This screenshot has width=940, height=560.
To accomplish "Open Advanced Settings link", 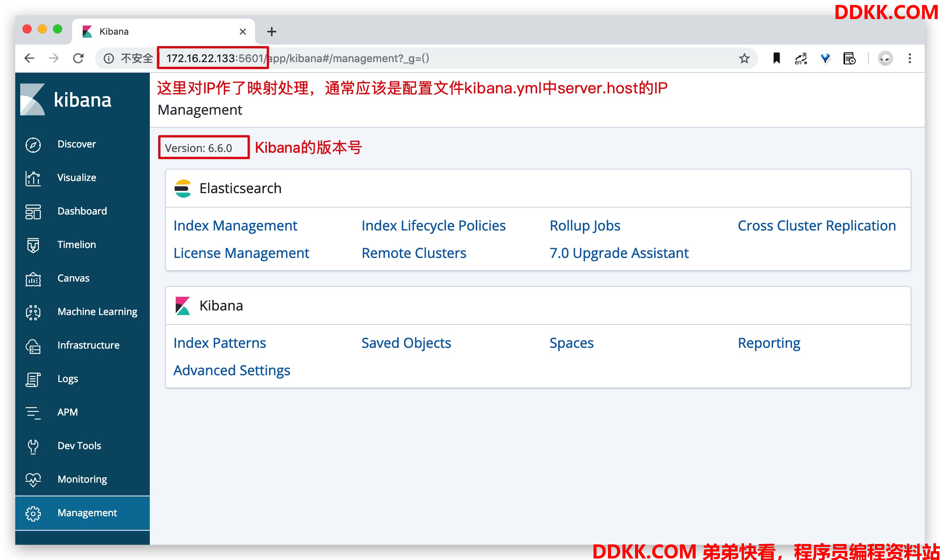I will click(x=232, y=371).
